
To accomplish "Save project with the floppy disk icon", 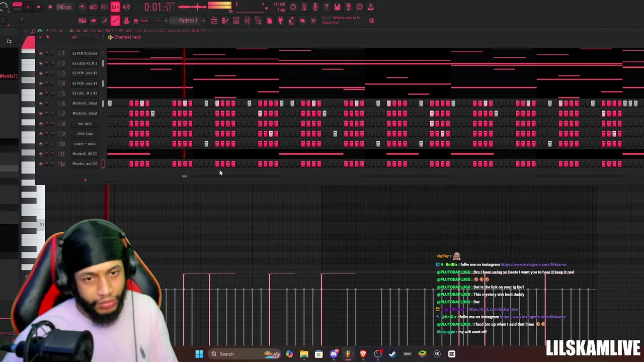I will pyautogui.click(x=337, y=7).
